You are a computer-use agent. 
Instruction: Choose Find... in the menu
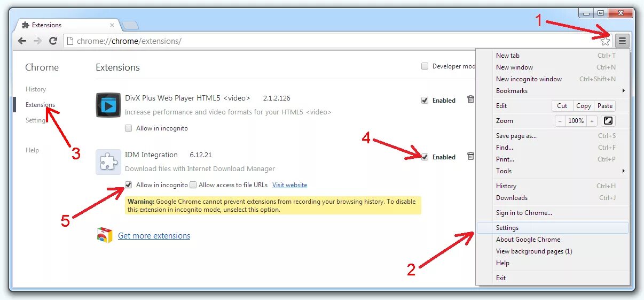(x=553, y=148)
